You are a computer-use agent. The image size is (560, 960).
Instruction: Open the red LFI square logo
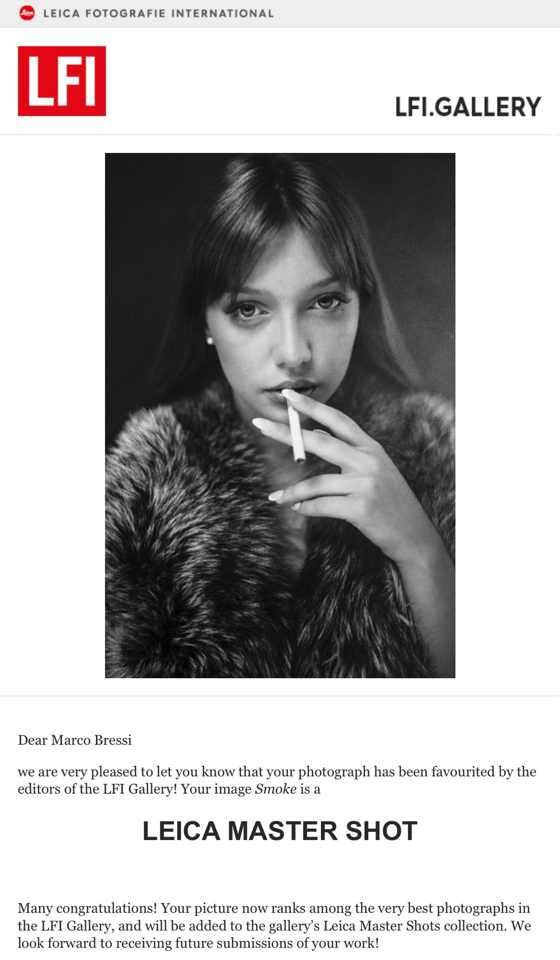pyautogui.click(x=62, y=81)
